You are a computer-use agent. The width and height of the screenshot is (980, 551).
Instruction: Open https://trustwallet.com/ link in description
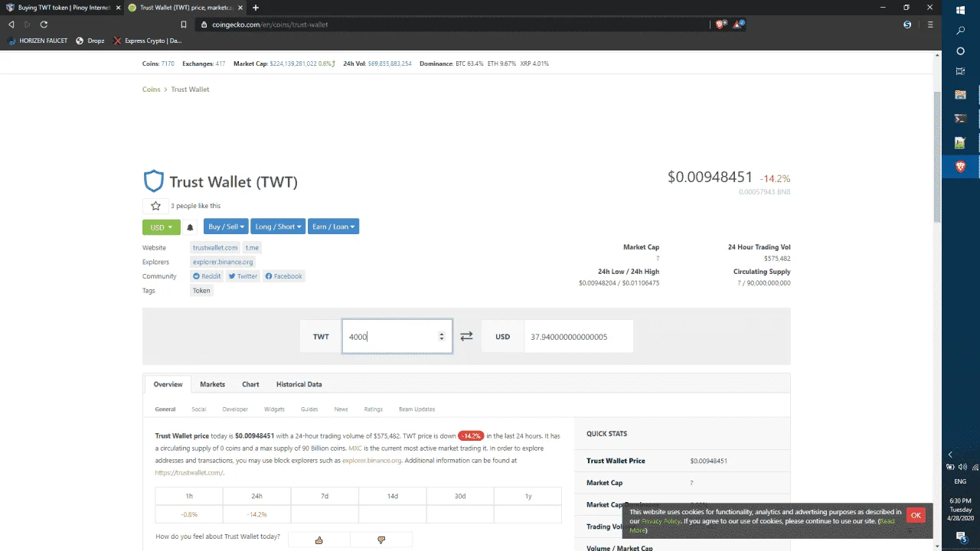(x=189, y=473)
